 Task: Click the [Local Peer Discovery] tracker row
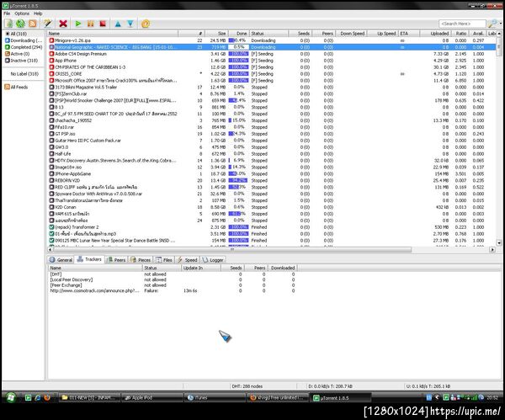pyautogui.click(x=173, y=279)
